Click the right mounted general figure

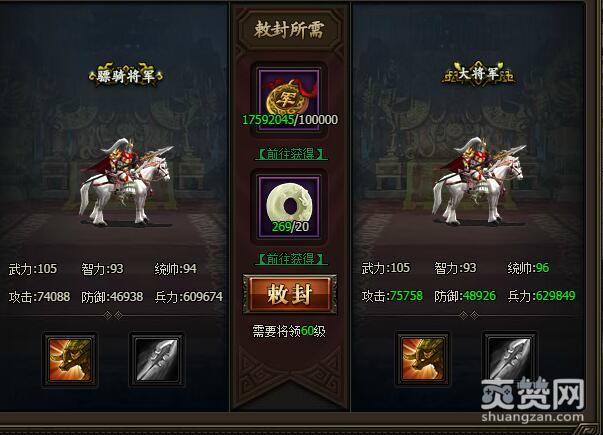[x=478, y=181]
